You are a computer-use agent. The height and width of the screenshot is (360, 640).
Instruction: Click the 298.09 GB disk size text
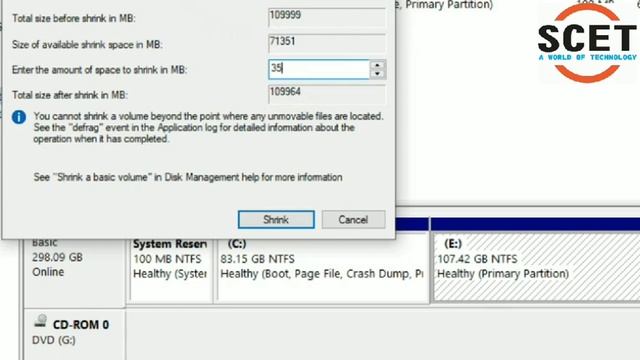click(x=57, y=258)
